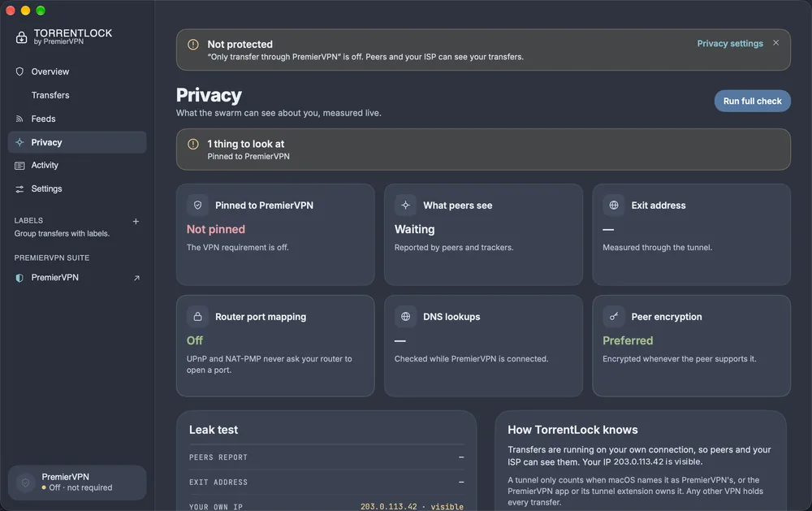Click the Overview shield icon in sidebar
812x511 pixels.
click(x=19, y=71)
